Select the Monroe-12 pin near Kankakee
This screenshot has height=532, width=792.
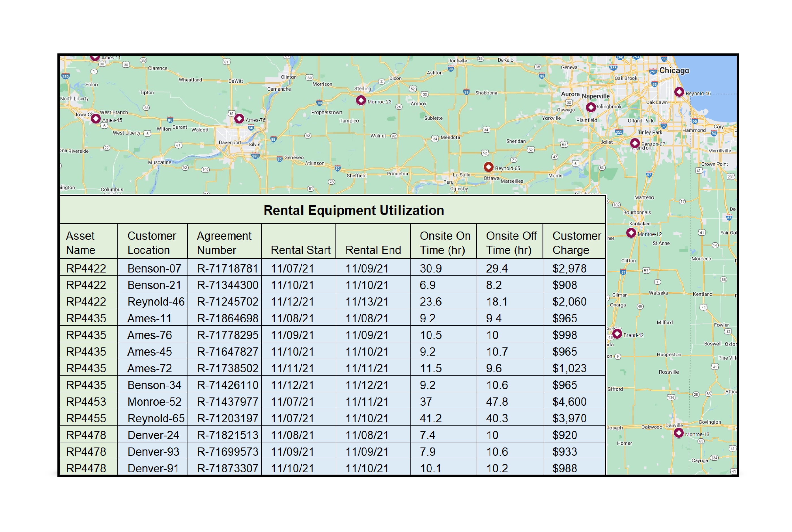coord(631,233)
